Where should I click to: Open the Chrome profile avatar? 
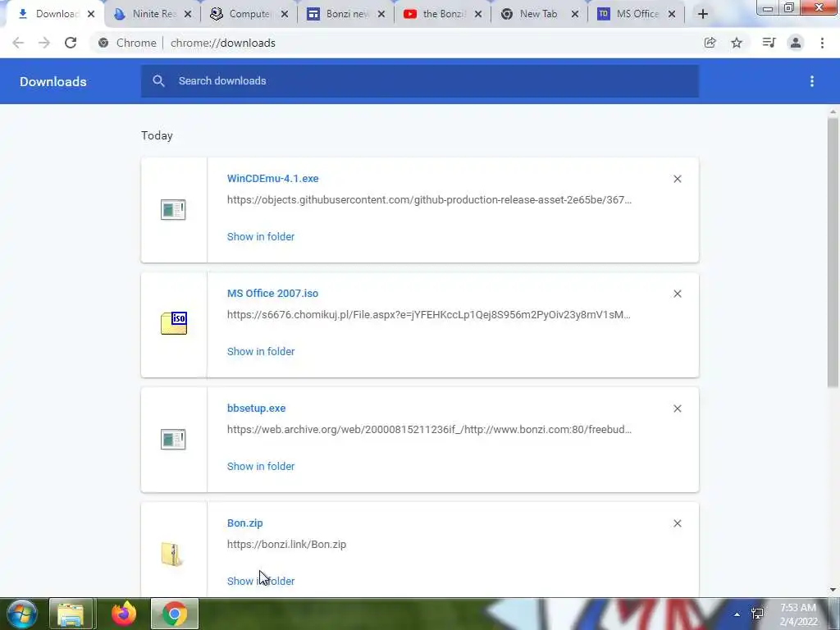point(796,43)
